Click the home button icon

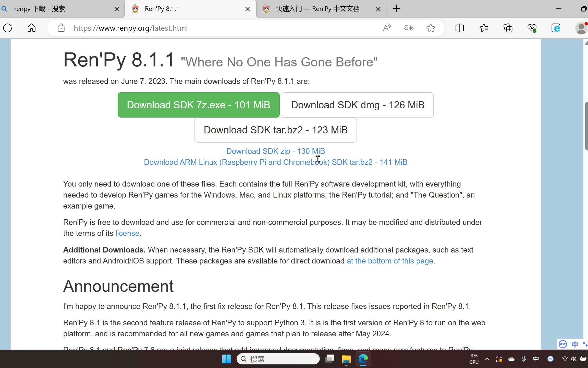click(x=32, y=28)
